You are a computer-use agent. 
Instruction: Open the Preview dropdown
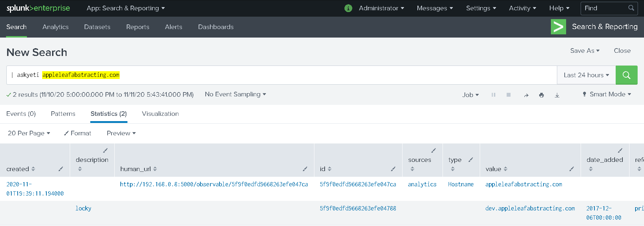coord(121,133)
